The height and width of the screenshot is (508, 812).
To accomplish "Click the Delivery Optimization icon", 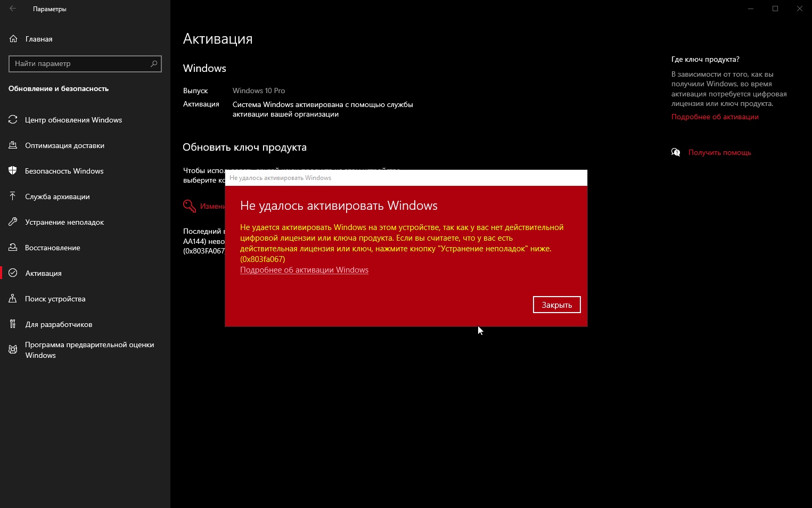I will point(13,145).
